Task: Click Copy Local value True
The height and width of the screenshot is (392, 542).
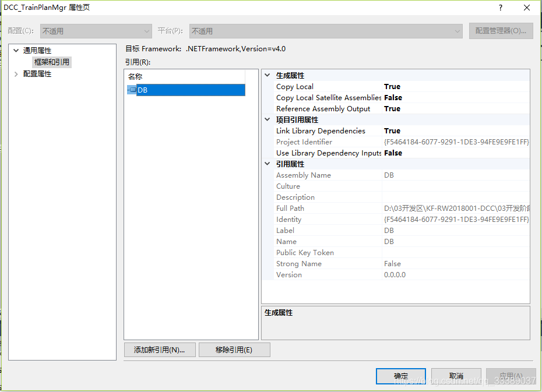Action: (392, 86)
